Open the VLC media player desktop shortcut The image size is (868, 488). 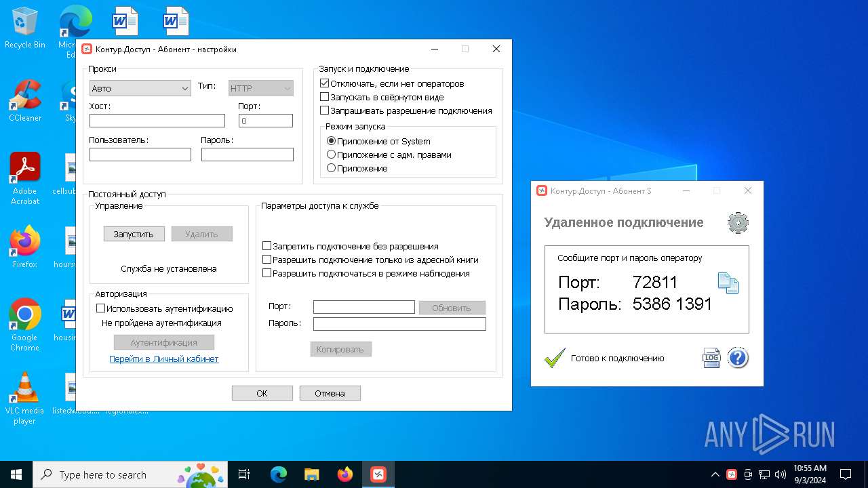(25, 399)
